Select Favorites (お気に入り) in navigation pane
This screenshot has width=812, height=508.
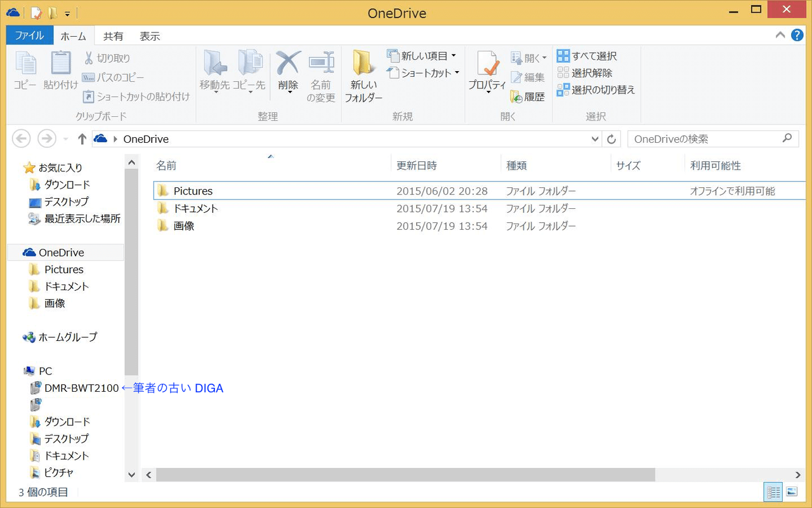(x=53, y=168)
